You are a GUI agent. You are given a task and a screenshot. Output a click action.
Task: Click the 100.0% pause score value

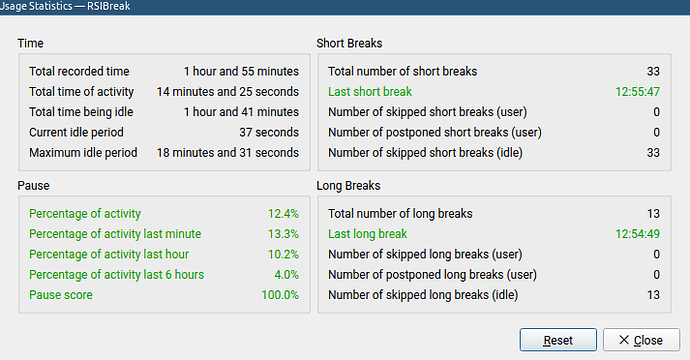pos(280,295)
